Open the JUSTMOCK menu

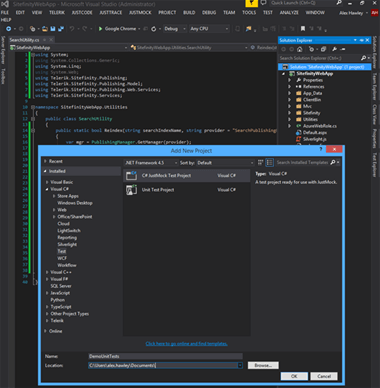coord(140,12)
